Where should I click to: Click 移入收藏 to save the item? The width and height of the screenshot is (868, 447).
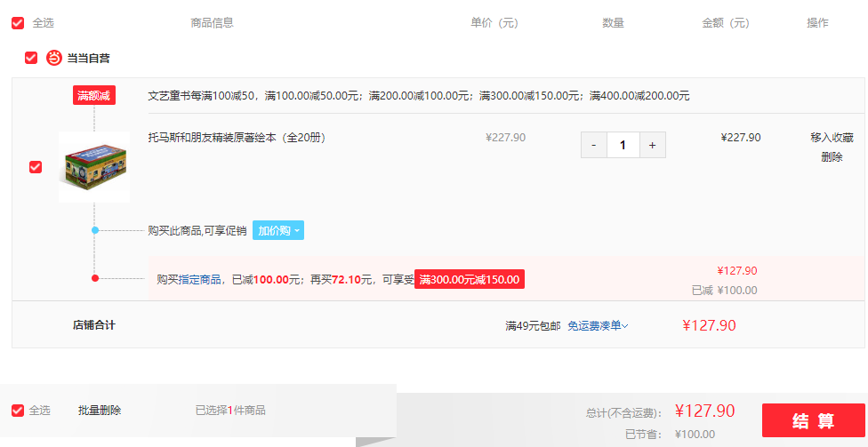point(832,138)
